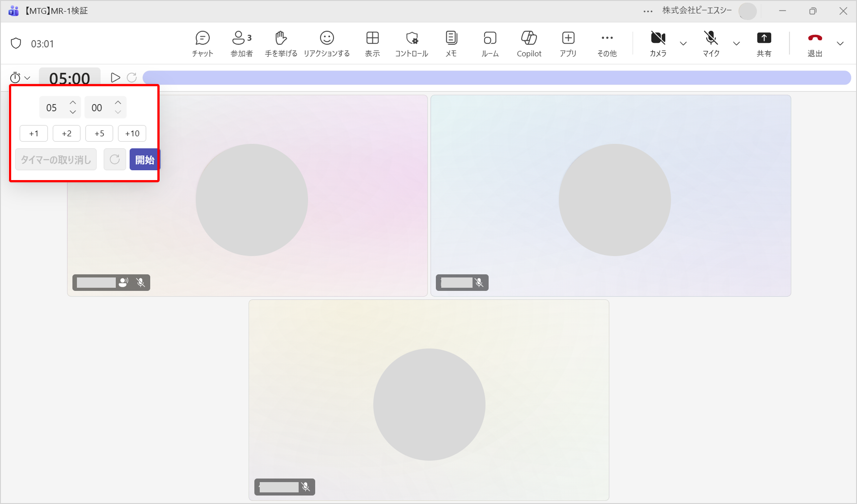The image size is (857, 504).
Task: Expand the camera options chevron
Action: tap(683, 44)
